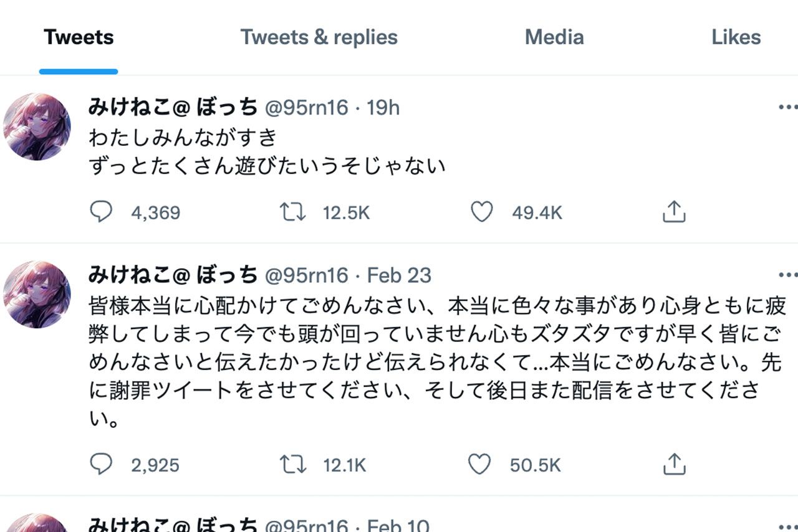
Task: View the 19h timestamp link
Action: [384, 107]
